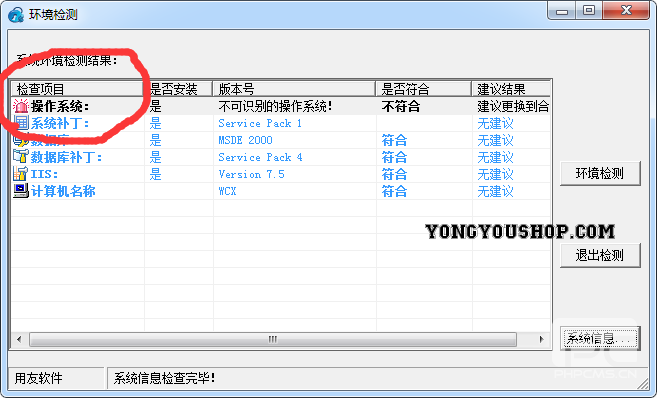Maximize the 环境检测 window
The image size is (657, 398).
[589, 10]
